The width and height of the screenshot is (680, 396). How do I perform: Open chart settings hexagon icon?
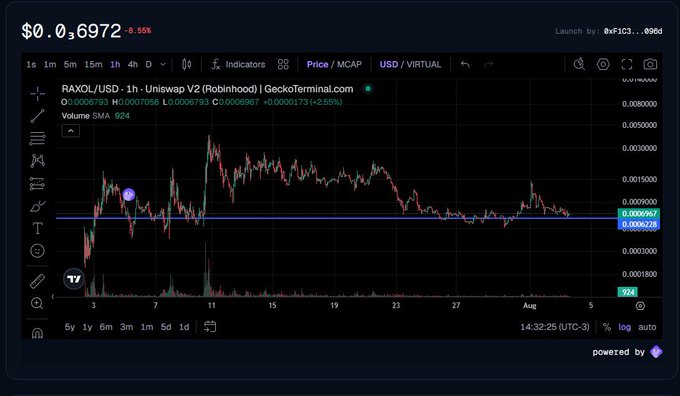pos(603,64)
